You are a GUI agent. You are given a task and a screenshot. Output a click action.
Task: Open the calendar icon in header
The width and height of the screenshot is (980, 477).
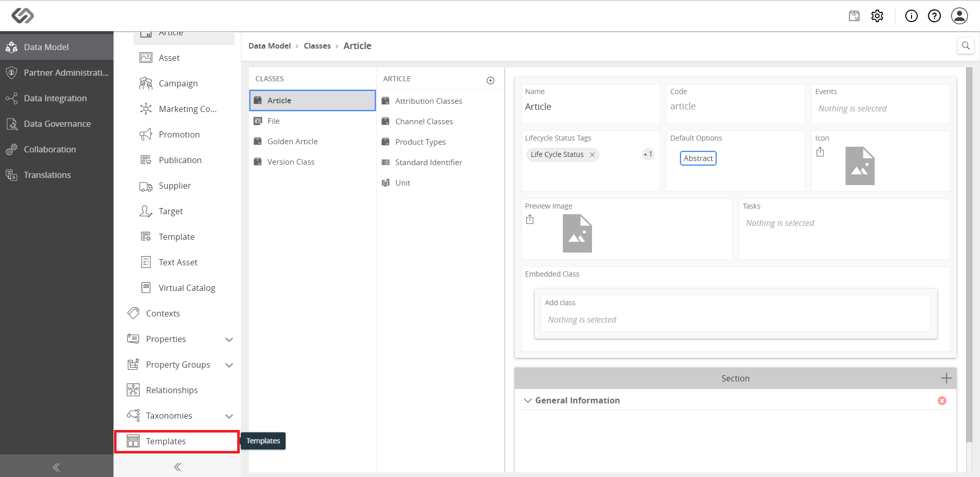(x=854, y=16)
